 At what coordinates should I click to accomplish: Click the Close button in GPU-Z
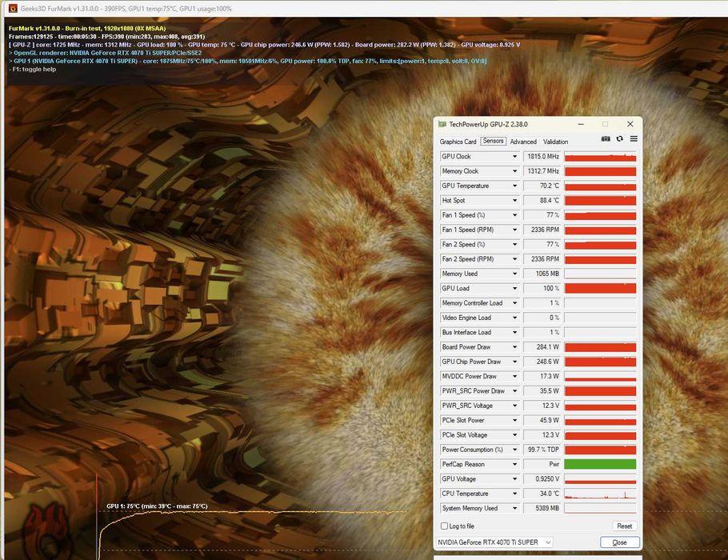(619, 542)
